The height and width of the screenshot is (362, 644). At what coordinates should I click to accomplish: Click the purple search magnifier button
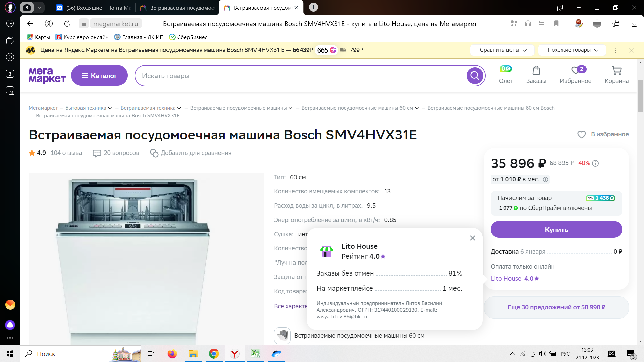tap(475, 76)
